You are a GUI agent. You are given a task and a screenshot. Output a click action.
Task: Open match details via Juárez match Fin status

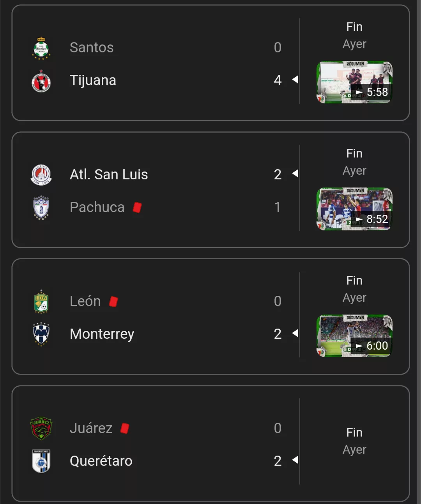pyautogui.click(x=354, y=433)
